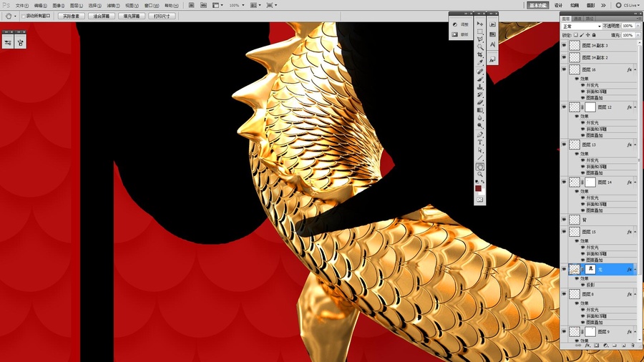This screenshot has width=644, height=362.
Task: Switch to the 通道 tab
Action: pyautogui.click(x=578, y=19)
